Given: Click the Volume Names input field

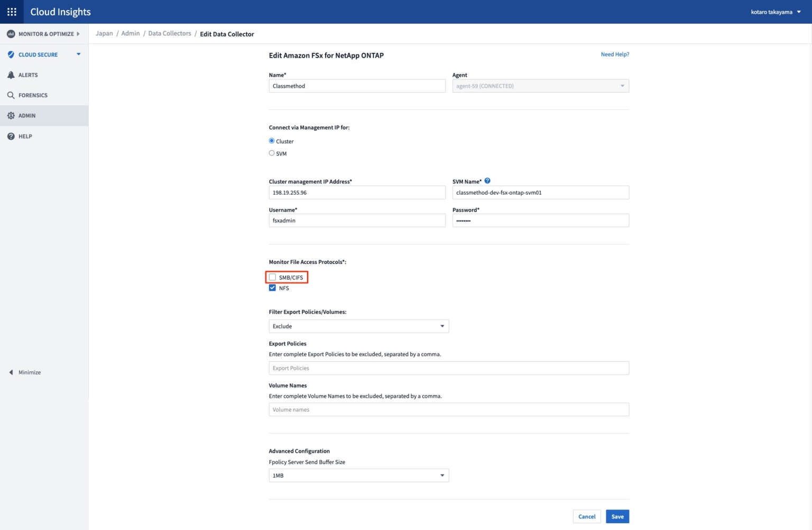Looking at the screenshot, I should pyautogui.click(x=449, y=409).
